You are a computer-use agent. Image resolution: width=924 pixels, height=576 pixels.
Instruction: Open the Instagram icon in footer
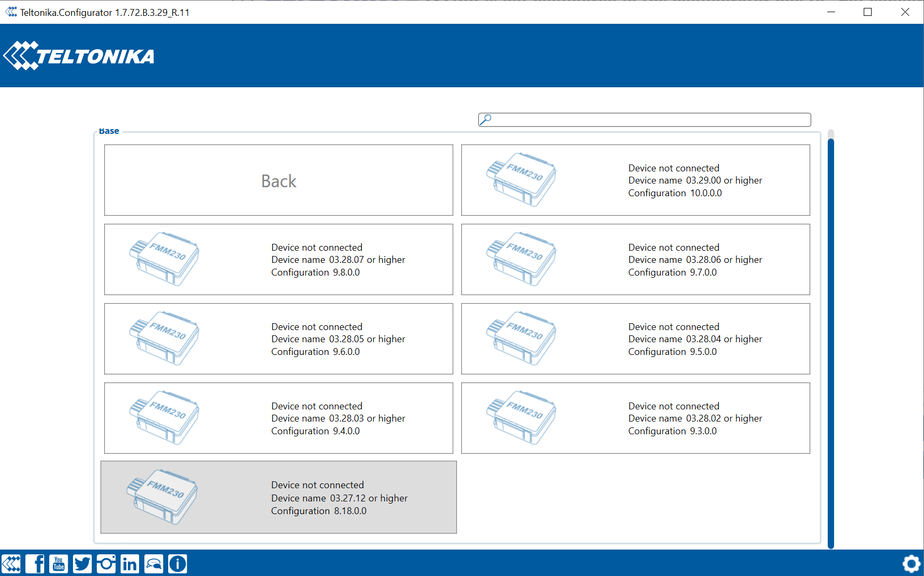point(106,564)
